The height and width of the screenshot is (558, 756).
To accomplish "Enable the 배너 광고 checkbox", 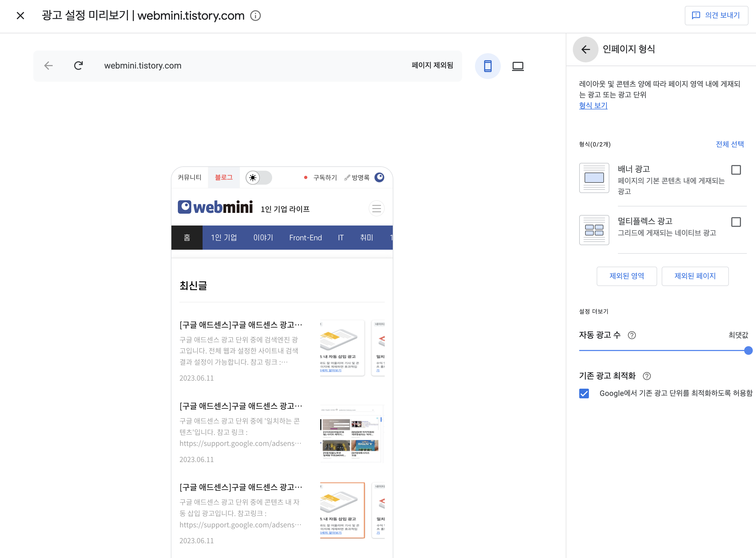I will pos(736,170).
